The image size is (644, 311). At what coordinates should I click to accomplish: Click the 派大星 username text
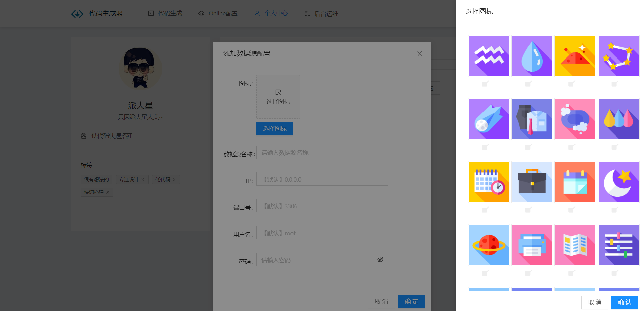140,105
